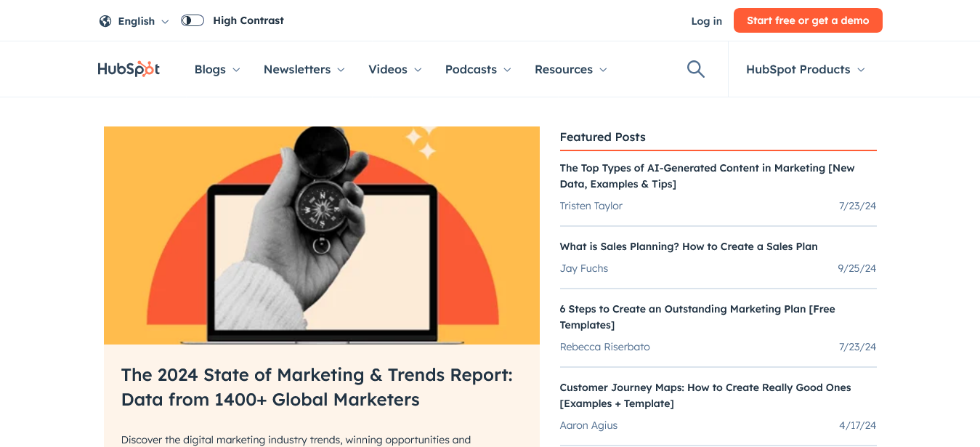Open the Blogs nav item
This screenshot has height=447, width=980.
click(210, 69)
